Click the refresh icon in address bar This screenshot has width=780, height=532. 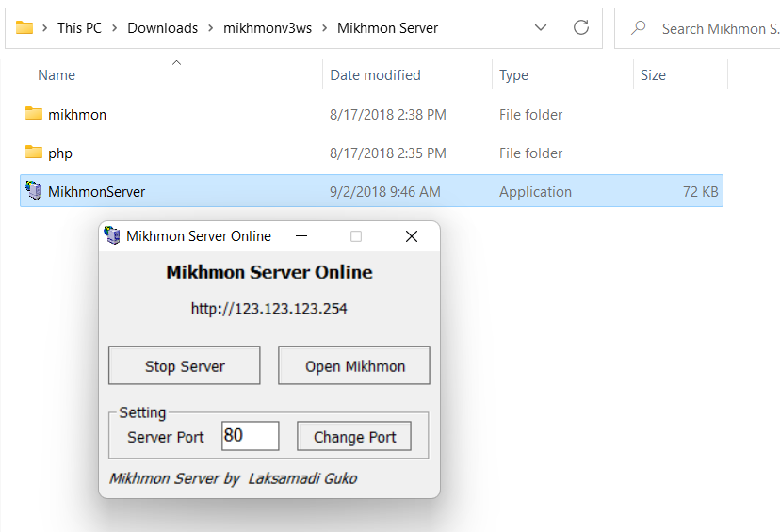581,27
